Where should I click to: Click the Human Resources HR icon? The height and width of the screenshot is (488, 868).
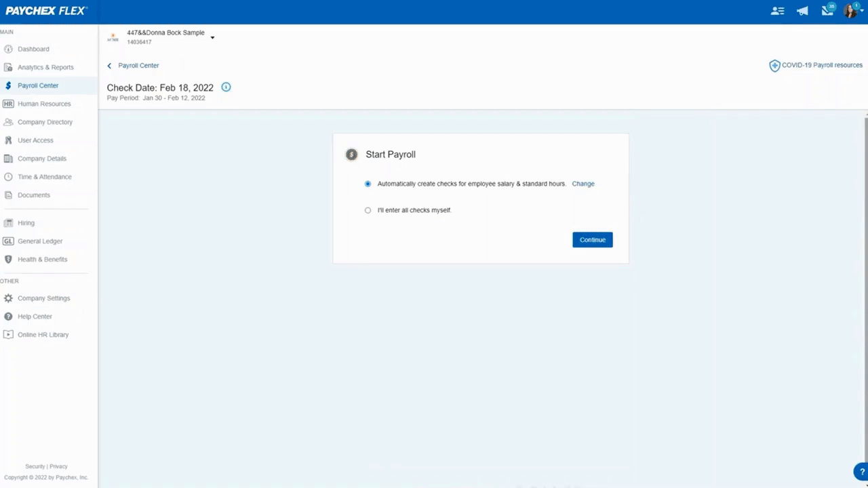click(8, 104)
